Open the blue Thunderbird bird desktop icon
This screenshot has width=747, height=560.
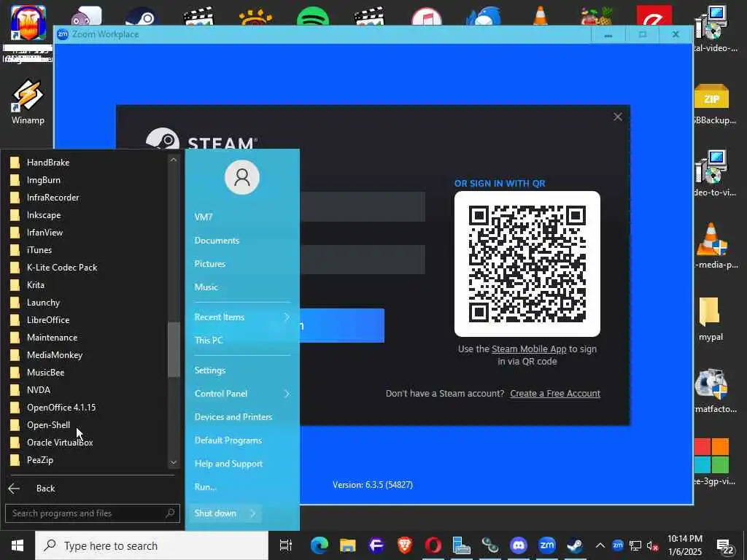pos(484,16)
